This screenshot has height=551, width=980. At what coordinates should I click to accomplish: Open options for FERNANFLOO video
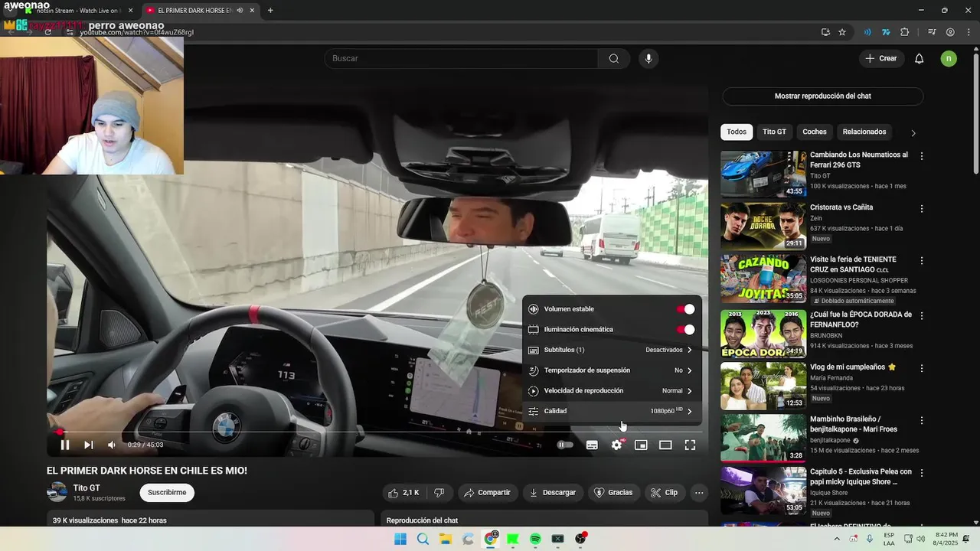(922, 315)
